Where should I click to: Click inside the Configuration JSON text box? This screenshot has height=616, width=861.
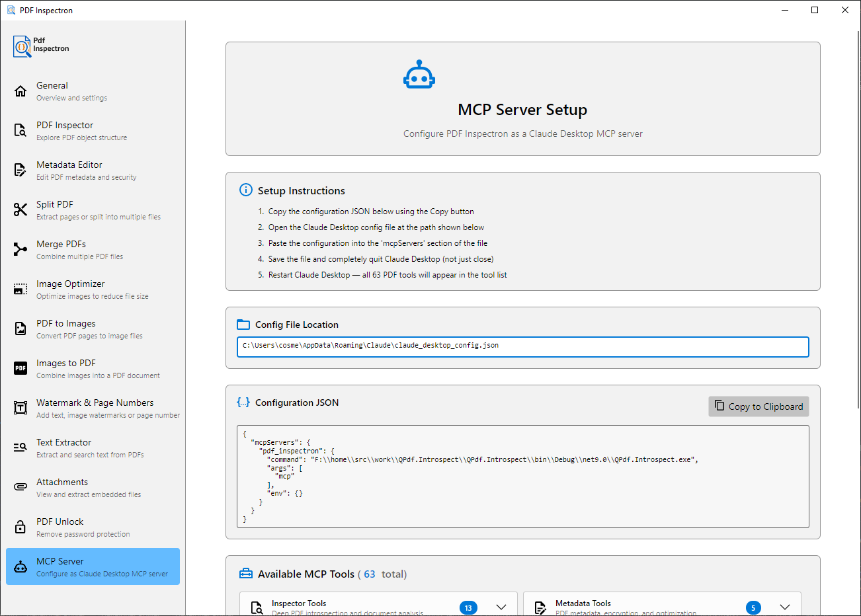tap(522, 476)
